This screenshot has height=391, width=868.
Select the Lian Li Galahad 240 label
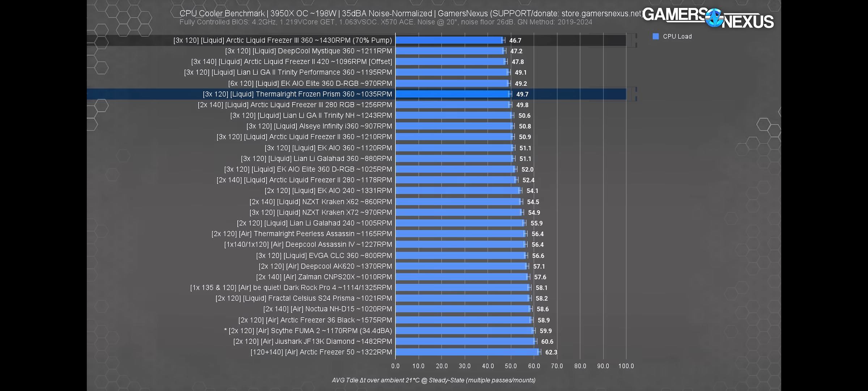314,223
